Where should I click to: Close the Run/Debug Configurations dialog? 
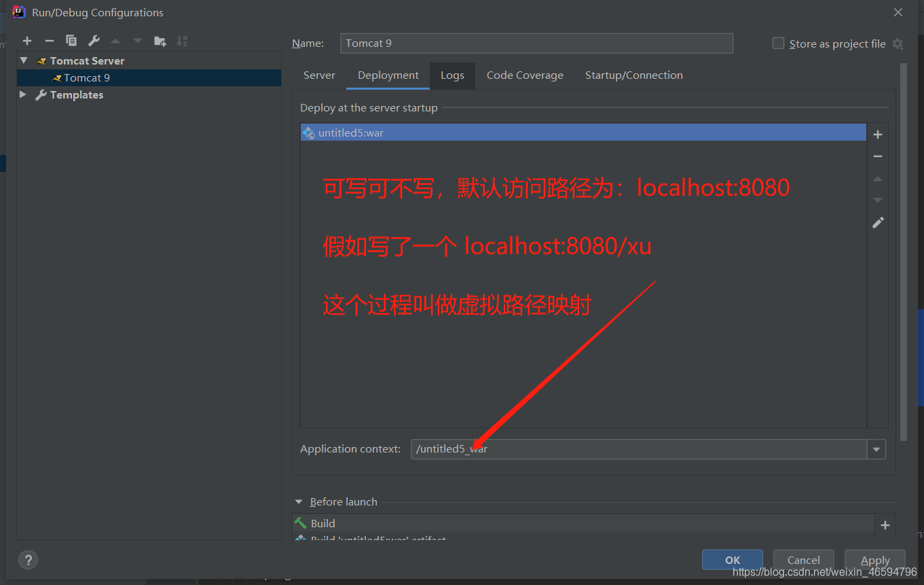coord(898,12)
